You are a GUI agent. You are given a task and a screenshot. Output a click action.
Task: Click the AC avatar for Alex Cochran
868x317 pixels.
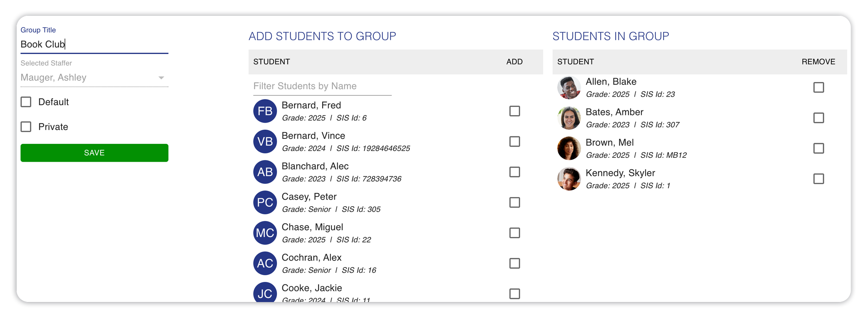click(265, 263)
